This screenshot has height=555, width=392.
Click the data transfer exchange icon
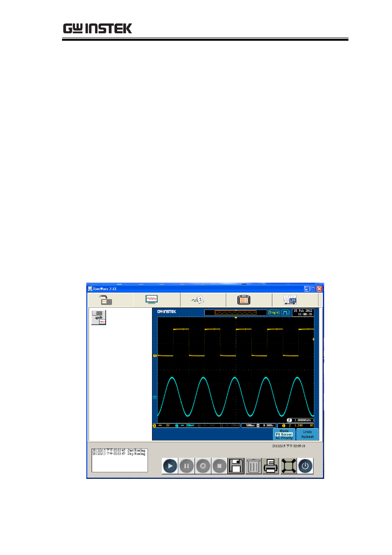[x=99, y=318]
